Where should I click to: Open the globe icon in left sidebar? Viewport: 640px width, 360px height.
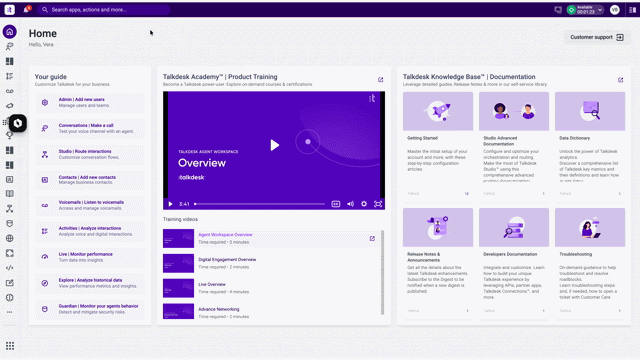(x=10, y=238)
